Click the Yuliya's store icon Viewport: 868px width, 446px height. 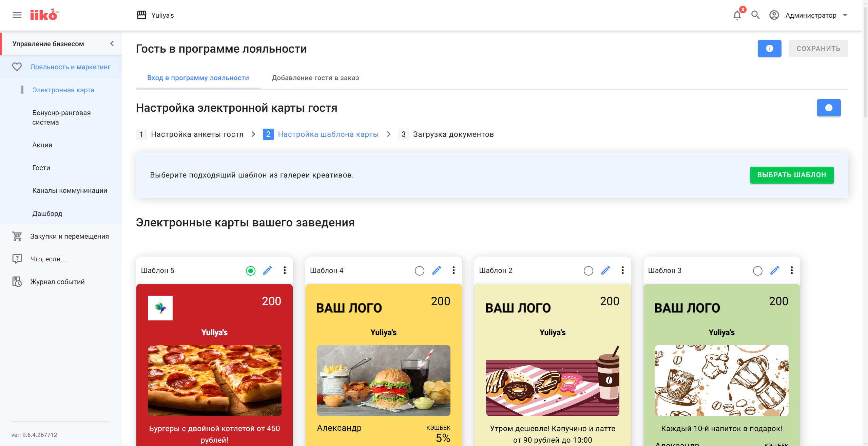click(141, 15)
